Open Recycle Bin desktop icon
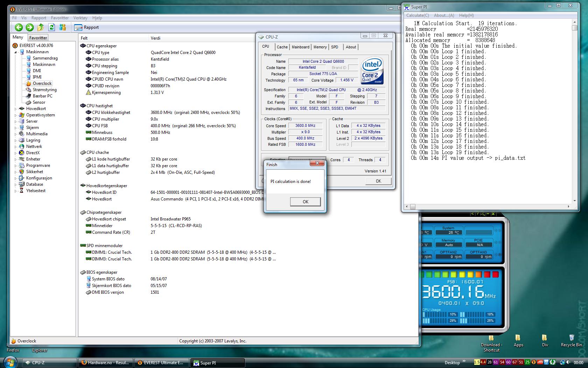This screenshot has height=368, width=588. 571,341
